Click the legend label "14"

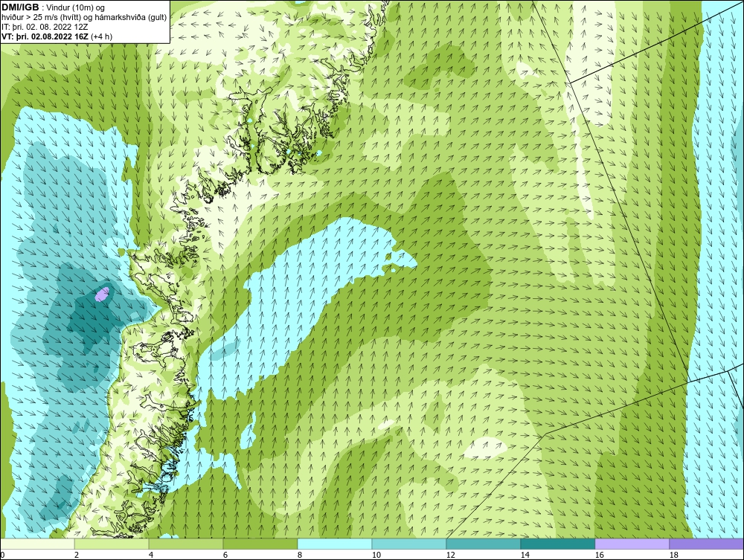(525, 555)
